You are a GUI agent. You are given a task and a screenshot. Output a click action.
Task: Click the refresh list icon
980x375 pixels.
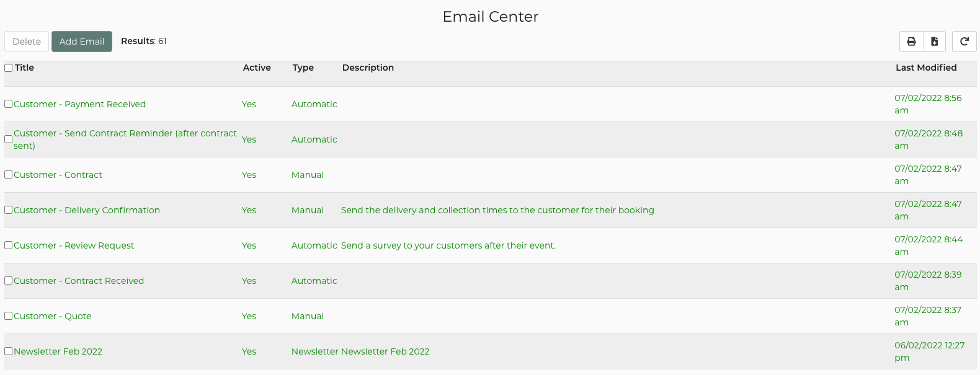(964, 42)
